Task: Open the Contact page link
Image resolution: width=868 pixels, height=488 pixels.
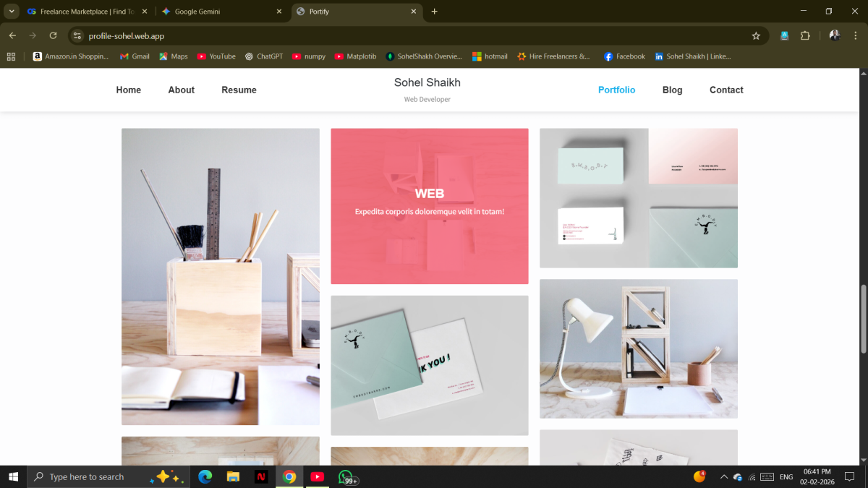Action: coord(726,90)
